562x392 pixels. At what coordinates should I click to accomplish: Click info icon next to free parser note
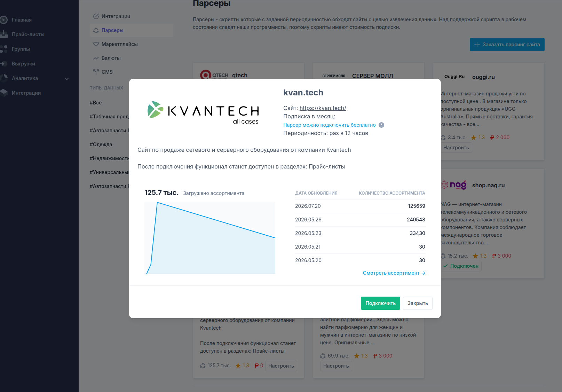tap(381, 125)
